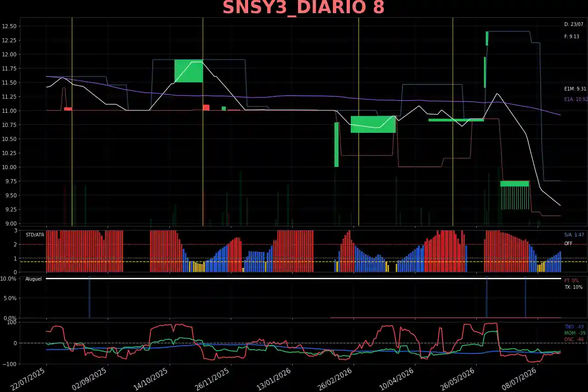This screenshot has height=392, width=588.
Task: Select the 11.50 price axis label
Action: (x=10, y=83)
